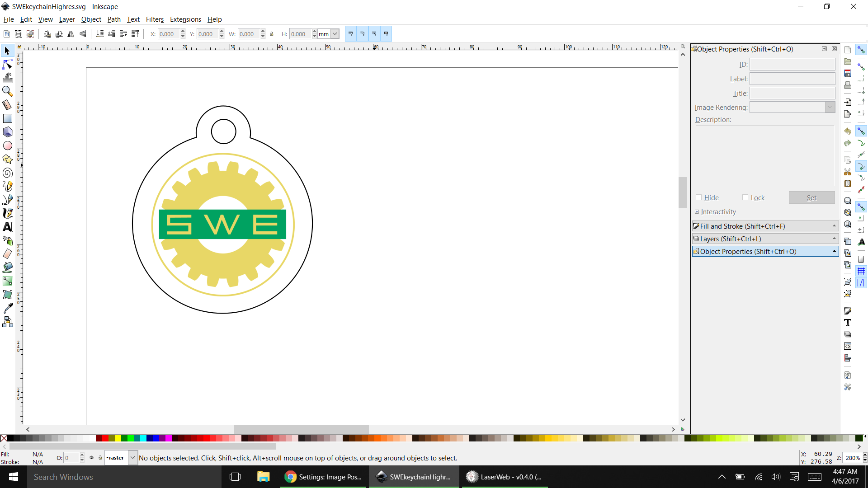Click Flip horizontal icon in toolbar
Viewport: 868px width, 488px height.
click(71, 34)
